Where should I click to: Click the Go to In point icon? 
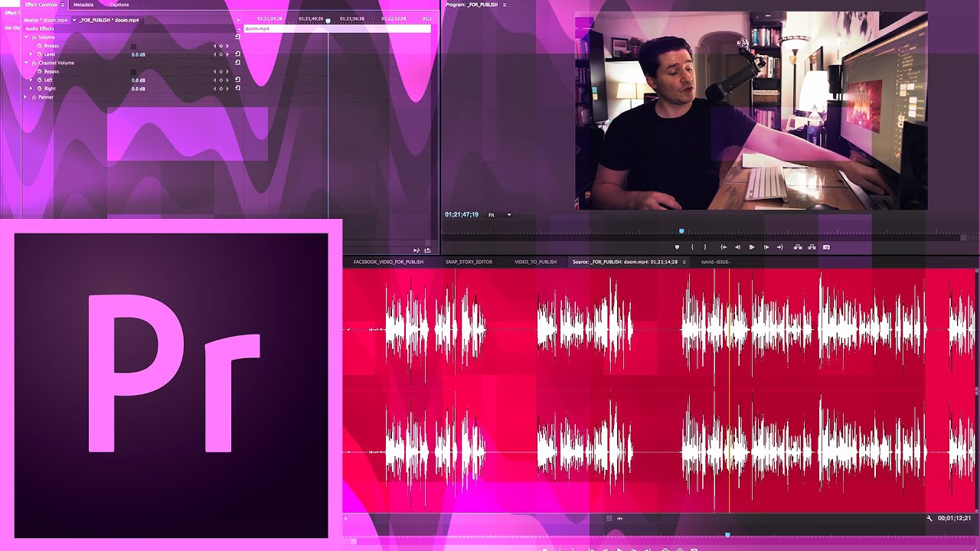724,247
